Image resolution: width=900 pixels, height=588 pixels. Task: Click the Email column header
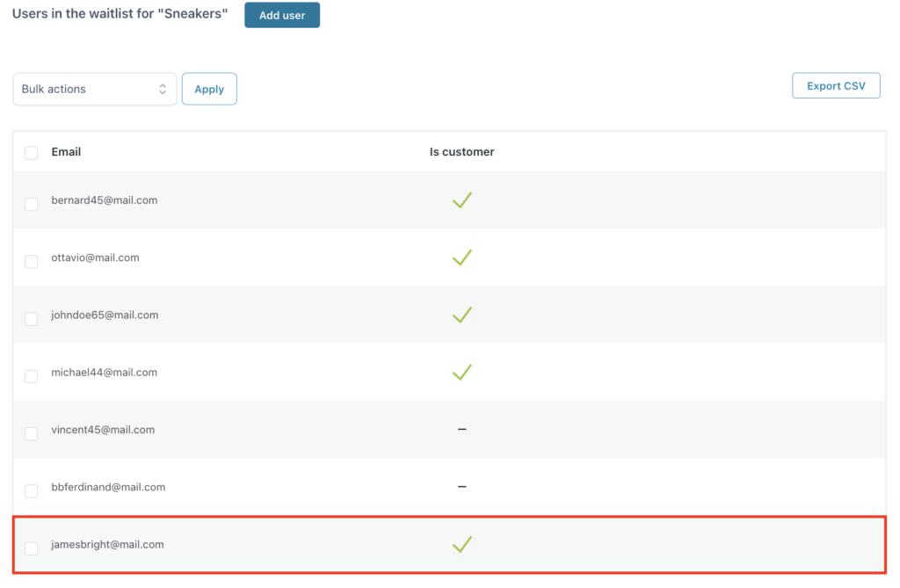tap(66, 151)
